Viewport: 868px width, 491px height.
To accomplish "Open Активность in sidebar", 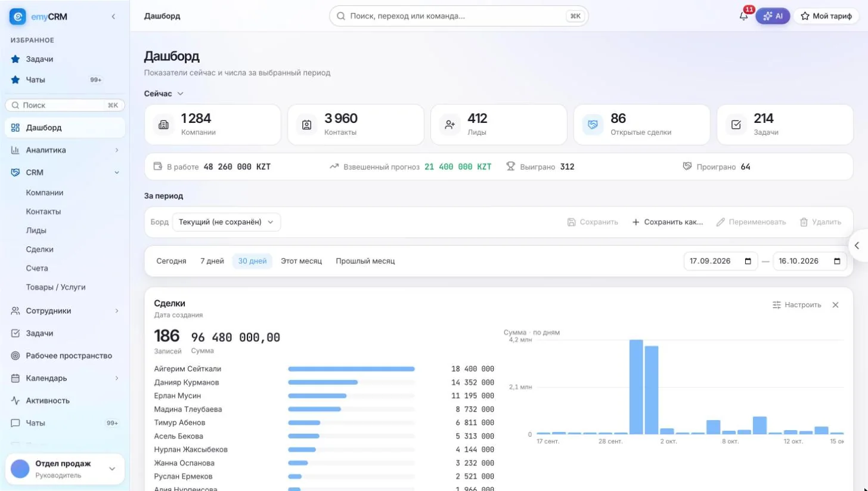I will (x=65, y=400).
